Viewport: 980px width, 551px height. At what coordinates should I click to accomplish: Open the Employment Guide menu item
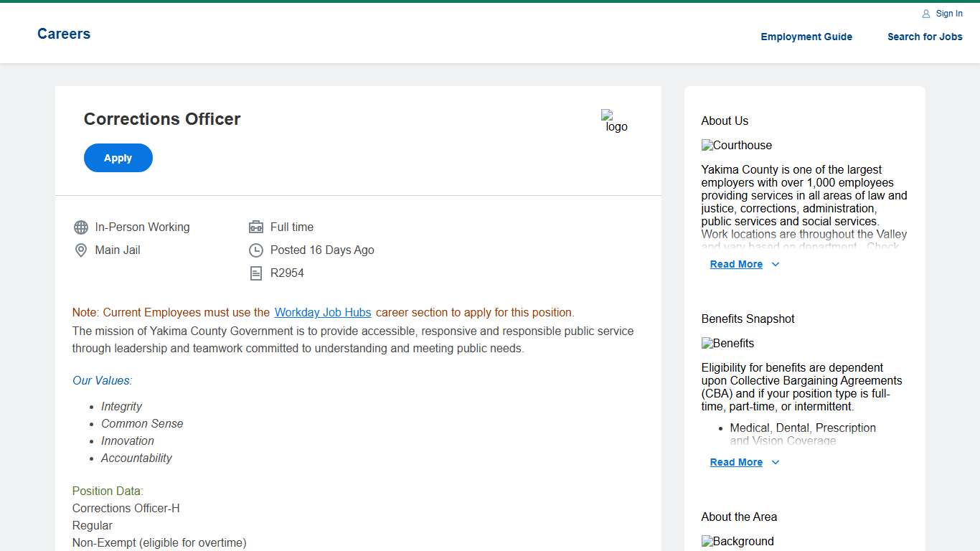[806, 37]
